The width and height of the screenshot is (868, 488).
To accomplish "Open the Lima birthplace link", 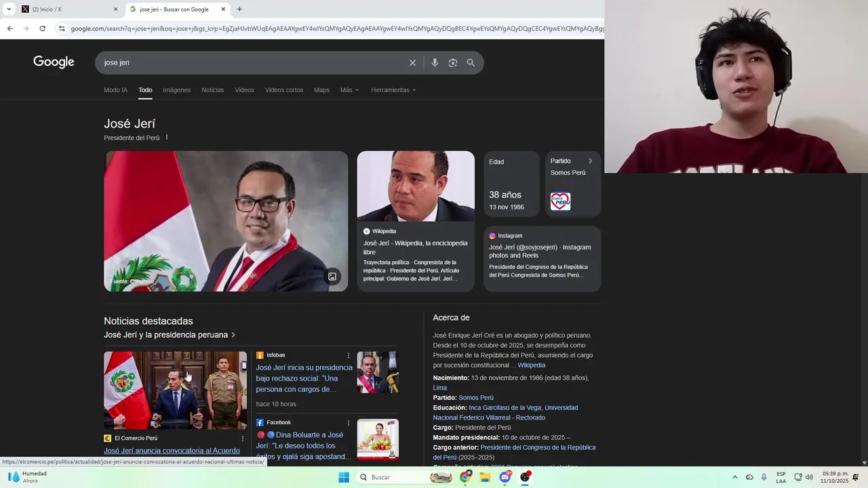I will point(439,388).
